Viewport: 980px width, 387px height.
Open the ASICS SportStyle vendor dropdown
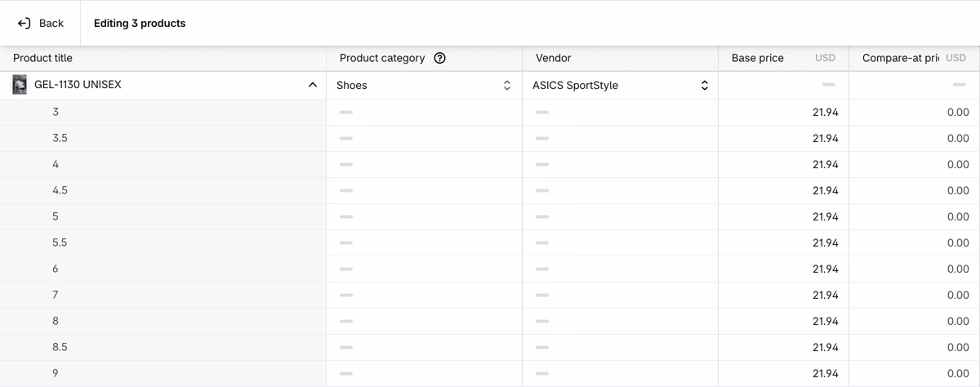pyautogui.click(x=620, y=85)
